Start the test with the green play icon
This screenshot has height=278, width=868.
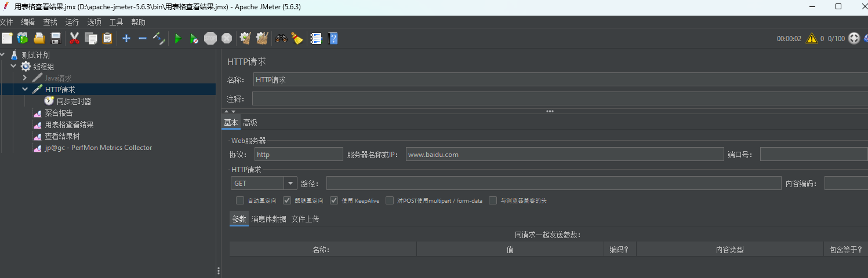point(178,38)
